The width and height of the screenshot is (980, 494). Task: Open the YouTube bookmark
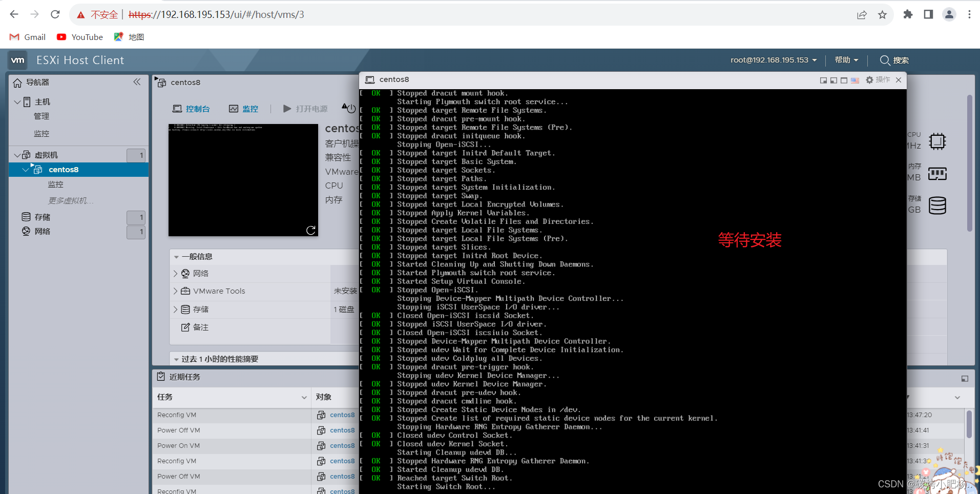pyautogui.click(x=80, y=37)
